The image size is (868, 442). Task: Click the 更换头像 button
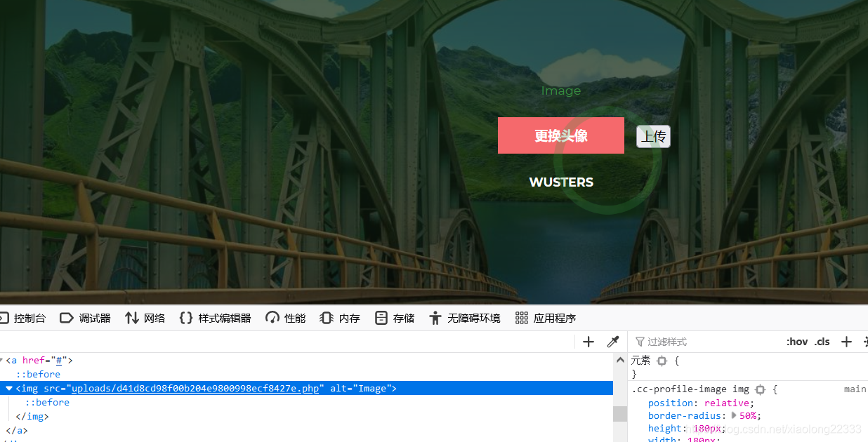pos(561,135)
